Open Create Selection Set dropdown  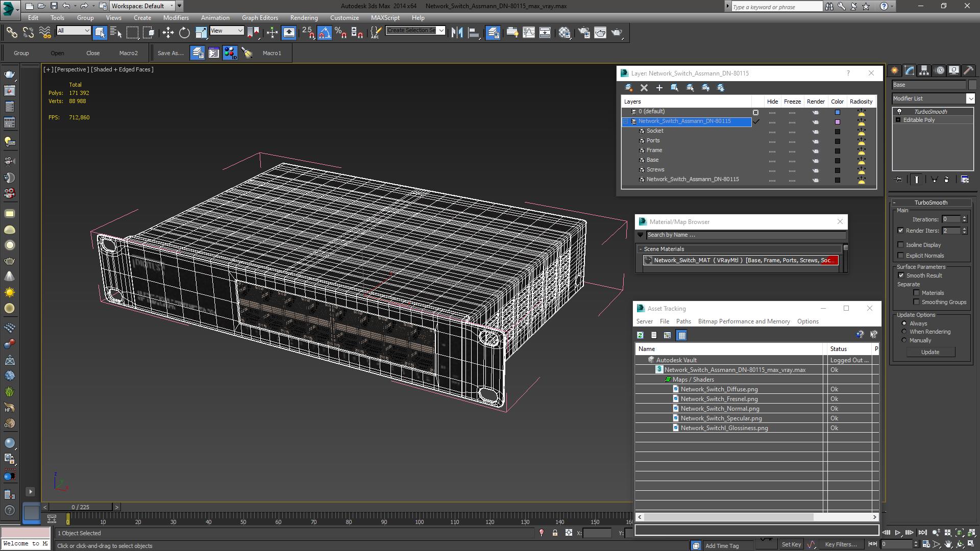tap(415, 31)
